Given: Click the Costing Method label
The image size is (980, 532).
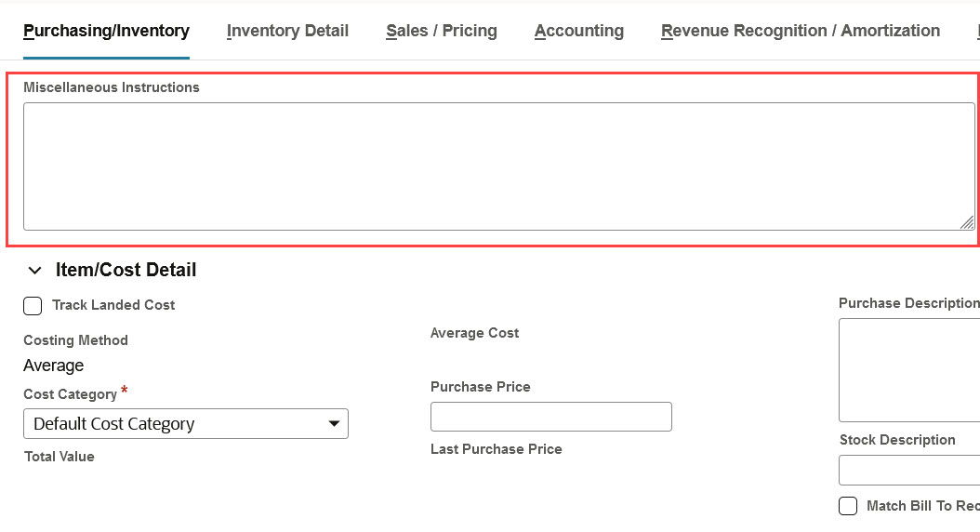Looking at the screenshot, I should point(75,340).
